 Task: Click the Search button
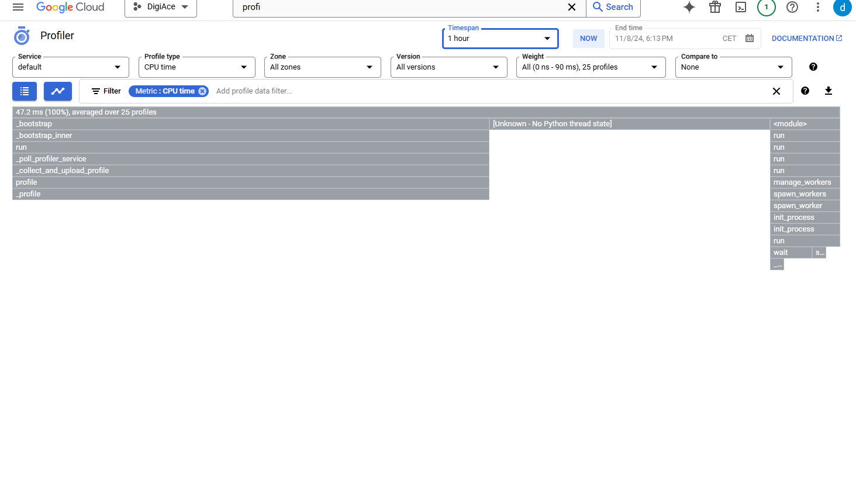pos(613,7)
